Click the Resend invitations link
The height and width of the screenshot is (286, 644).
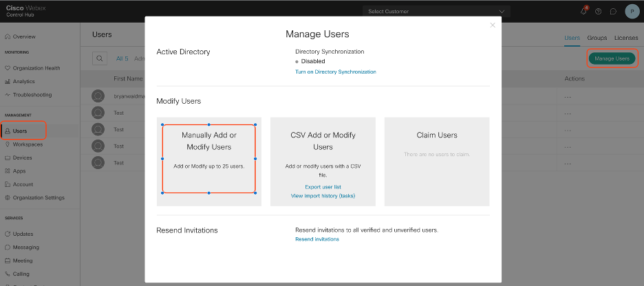coord(316,239)
